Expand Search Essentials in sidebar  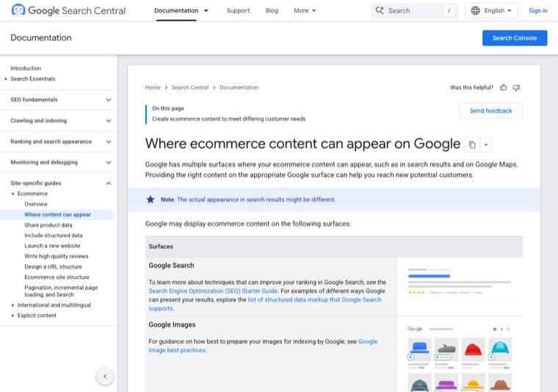[x=6, y=79]
